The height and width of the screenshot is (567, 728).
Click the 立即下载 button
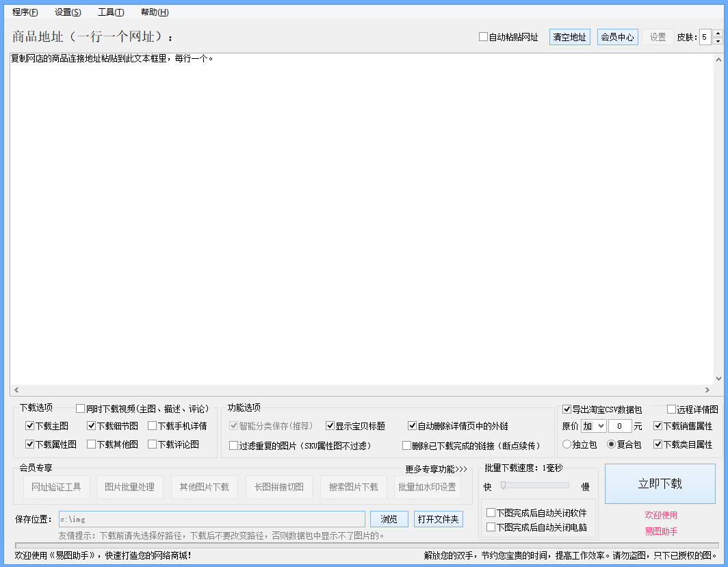tap(660, 483)
